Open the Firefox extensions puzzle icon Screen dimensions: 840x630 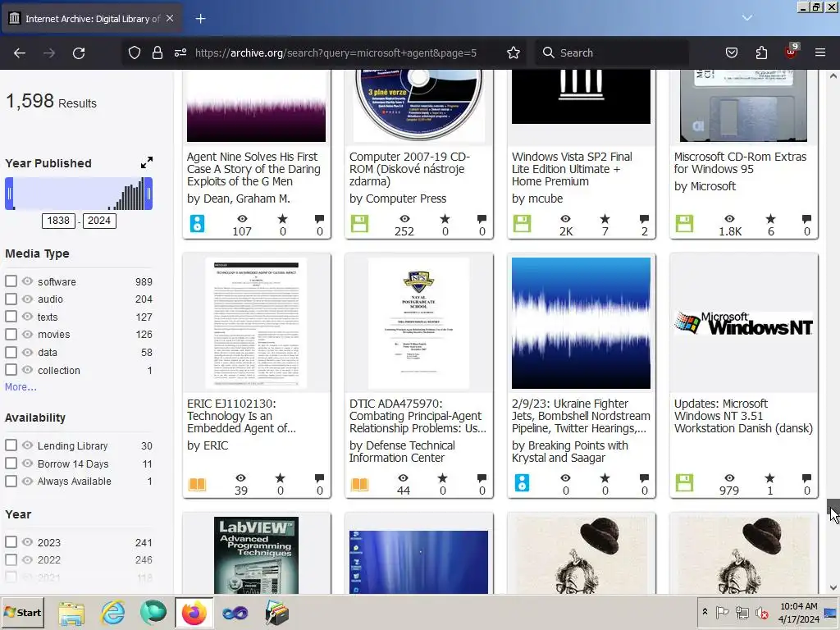(761, 52)
